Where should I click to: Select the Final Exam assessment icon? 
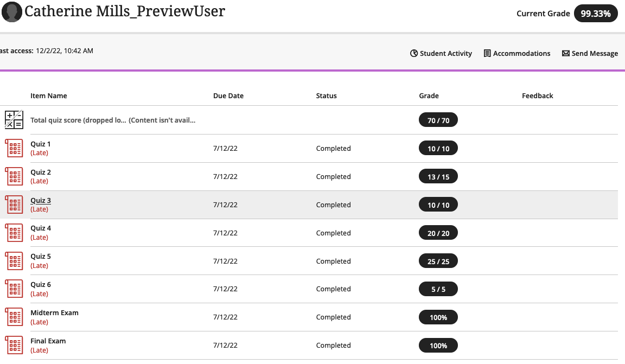coord(14,345)
